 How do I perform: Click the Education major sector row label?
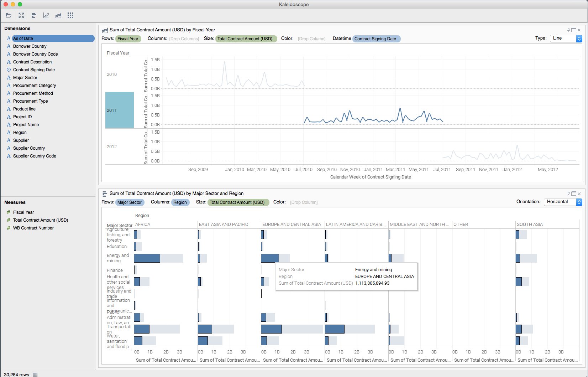click(x=117, y=247)
